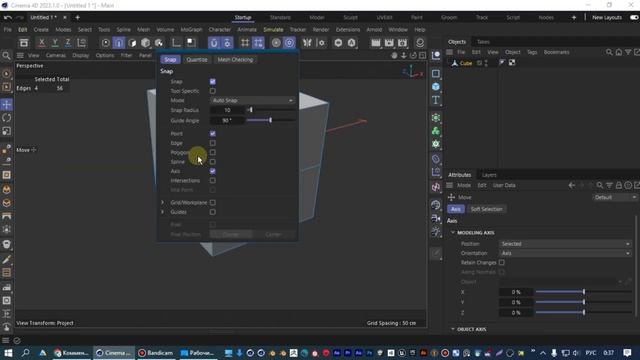
Task: Open snap settings magnet-gear icon
Action: (227, 42)
